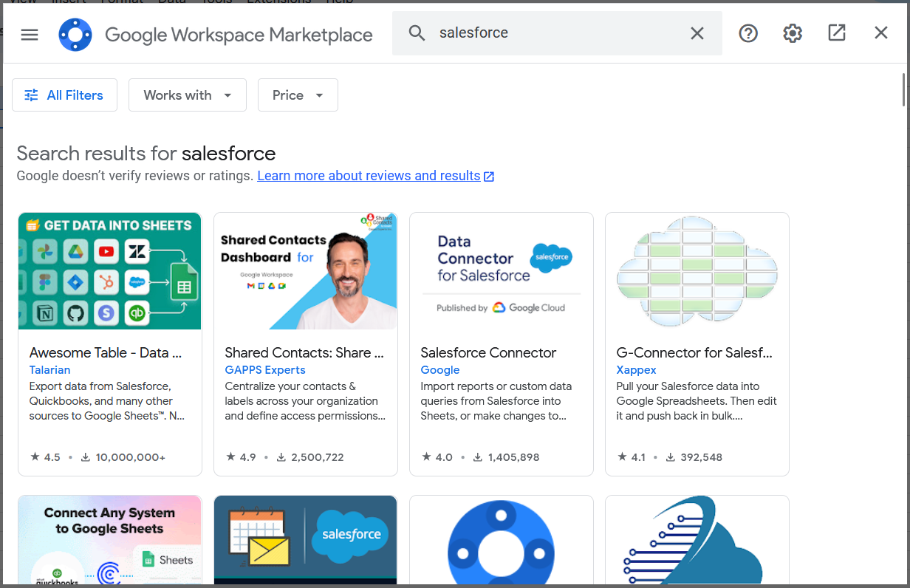Open the Google Workspace Marketplace menu
Viewport: 910px width, 588px height.
30,33
